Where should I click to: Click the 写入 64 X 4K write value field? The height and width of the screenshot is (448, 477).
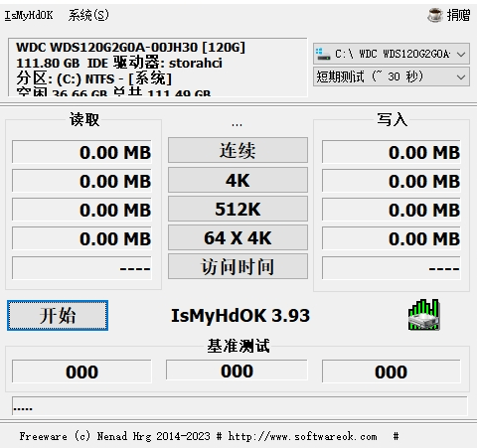pyautogui.click(x=392, y=238)
